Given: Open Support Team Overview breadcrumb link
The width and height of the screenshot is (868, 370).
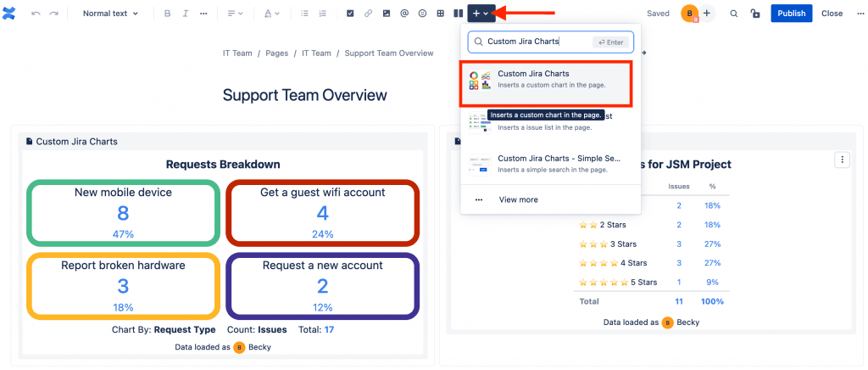Looking at the screenshot, I should pyautogui.click(x=388, y=53).
